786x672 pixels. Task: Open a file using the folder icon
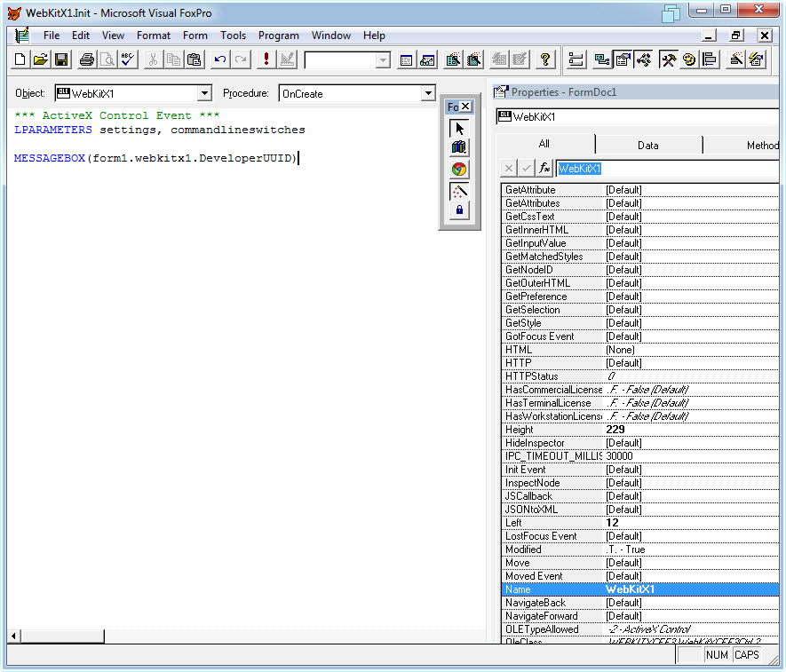pyautogui.click(x=41, y=59)
